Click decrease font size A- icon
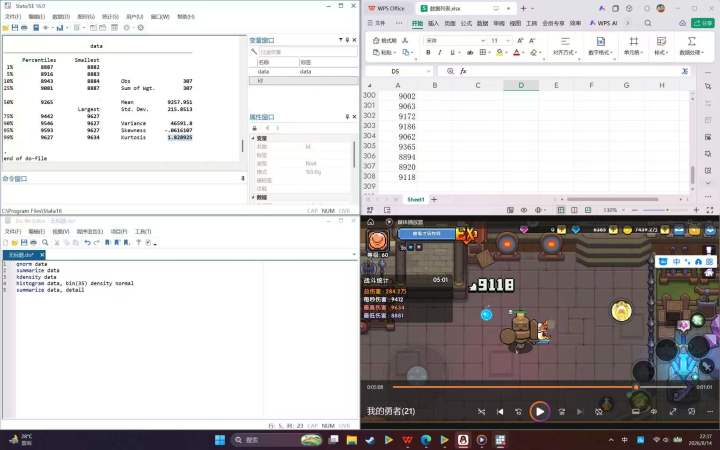 [x=532, y=40]
